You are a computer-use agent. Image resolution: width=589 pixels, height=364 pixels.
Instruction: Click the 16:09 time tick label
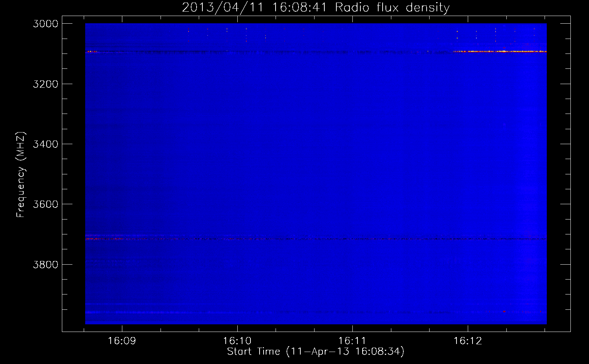(122, 341)
